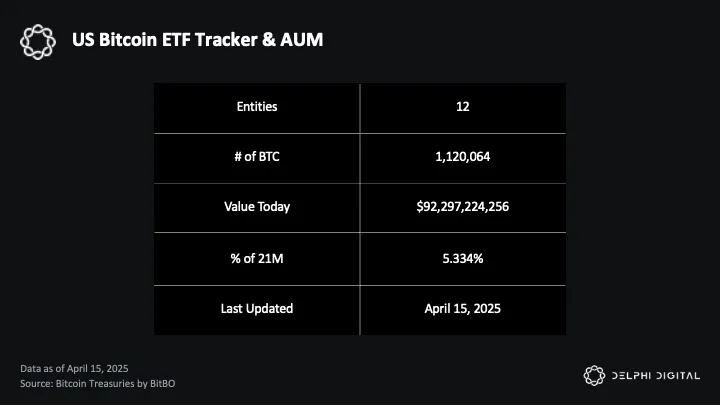Select the "US Bitcoin ETF Tracker & AUM" title
The height and width of the screenshot is (405, 720).
pyautogui.click(x=198, y=40)
